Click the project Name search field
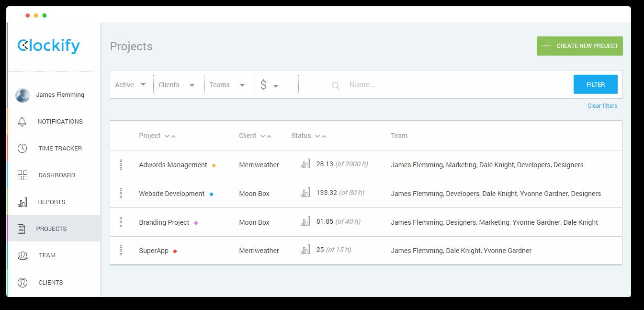Image resolution: width=644 pixels, height=310 pixels. click(x=455, y=85)
